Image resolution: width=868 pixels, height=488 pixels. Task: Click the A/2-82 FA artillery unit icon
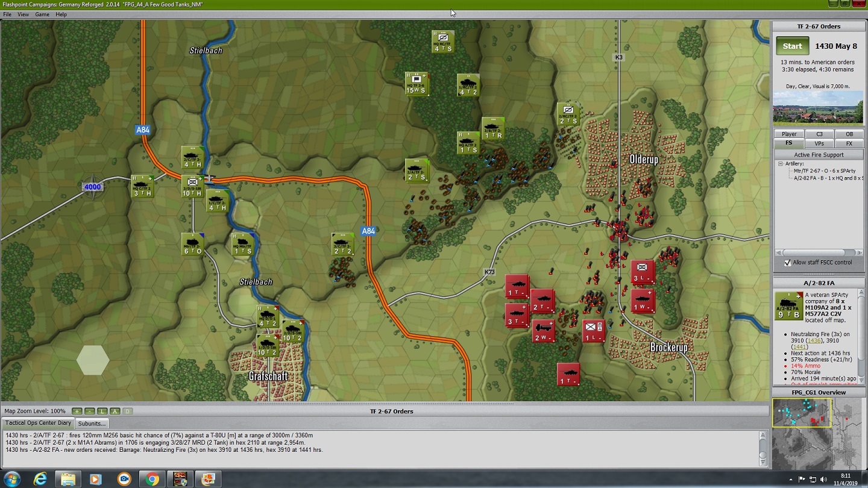click(788, 306)
